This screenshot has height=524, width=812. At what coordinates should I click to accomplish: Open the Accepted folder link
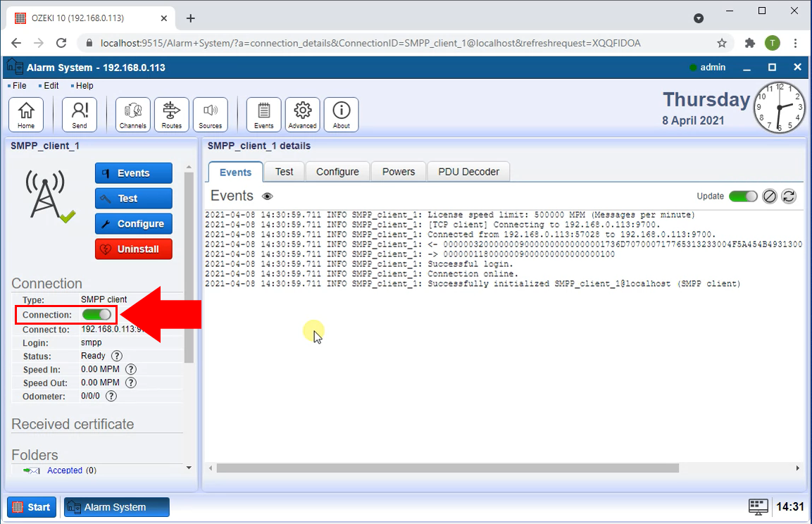pyautogui.click(x=65, y=470)
